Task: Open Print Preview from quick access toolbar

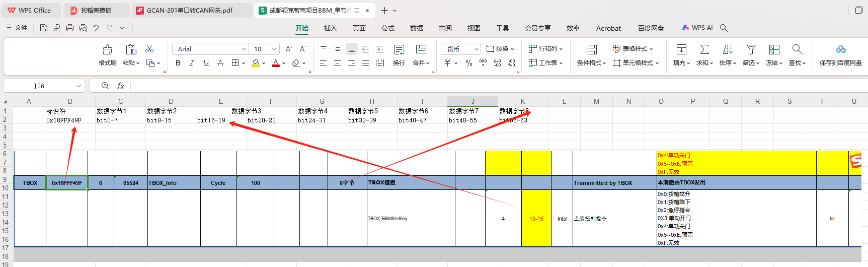Action: (x=83, y=28)
